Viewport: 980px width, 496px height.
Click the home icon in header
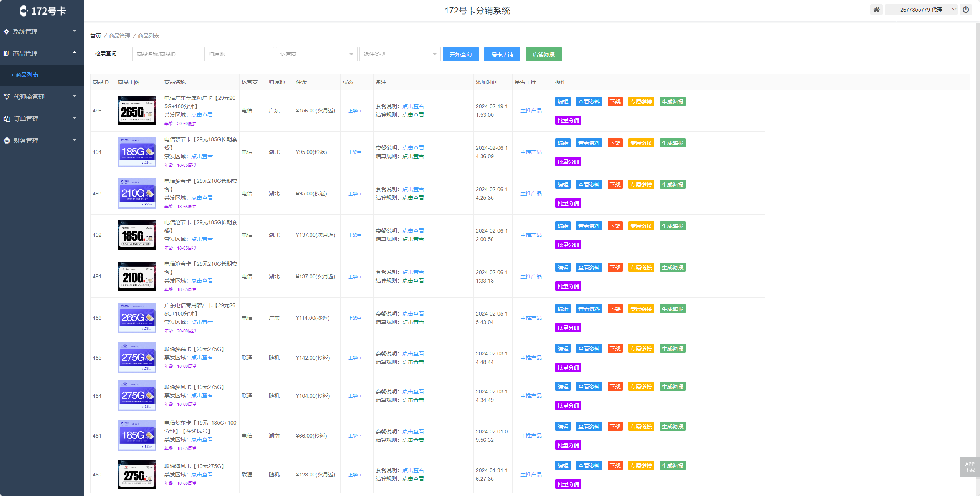point(876,10)
